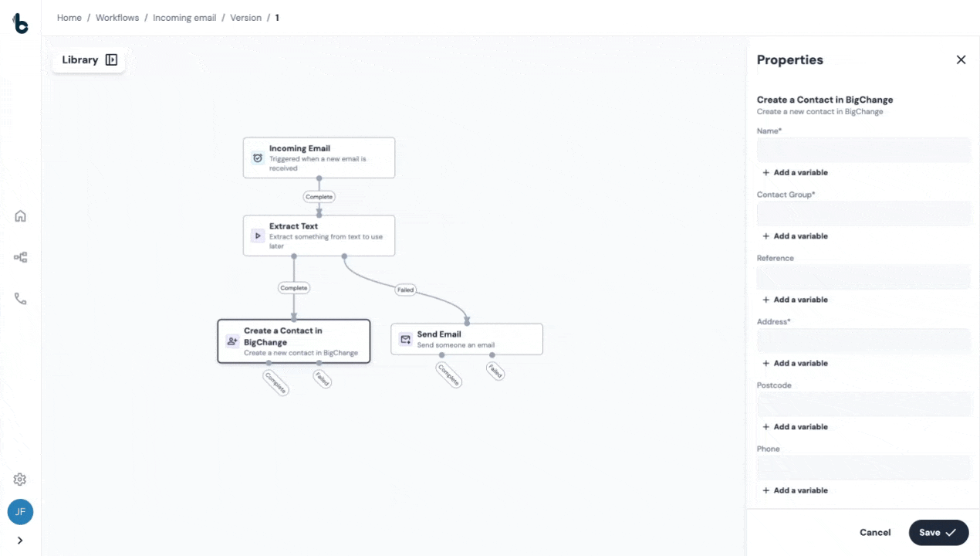Click the JF user avatar
This screenshot has height=556, width=980.
(x=21, y=511)
